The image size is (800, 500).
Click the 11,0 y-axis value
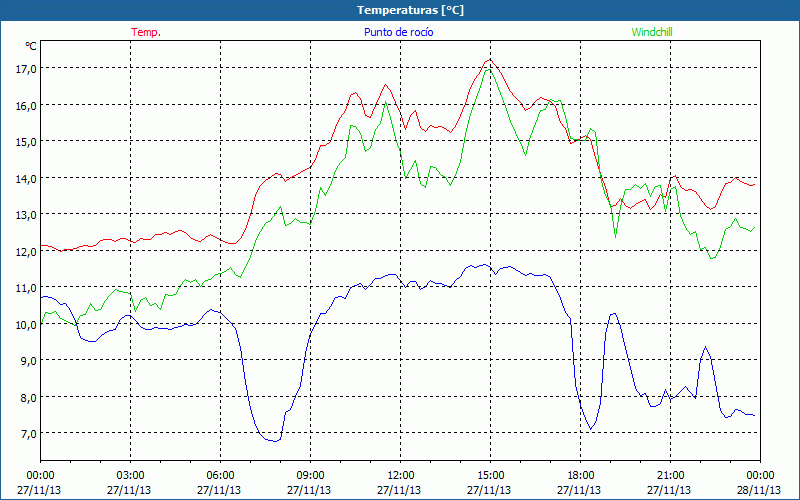coord(26,288)
